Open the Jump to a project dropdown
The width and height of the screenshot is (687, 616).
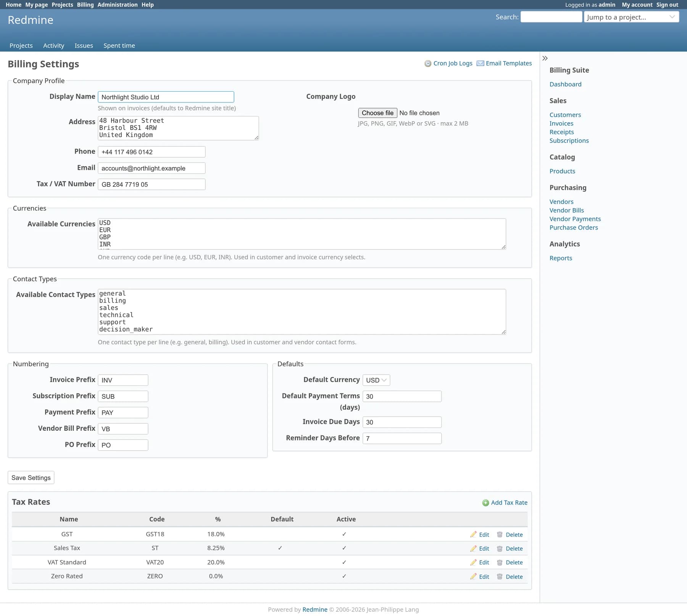coord(631,17)
